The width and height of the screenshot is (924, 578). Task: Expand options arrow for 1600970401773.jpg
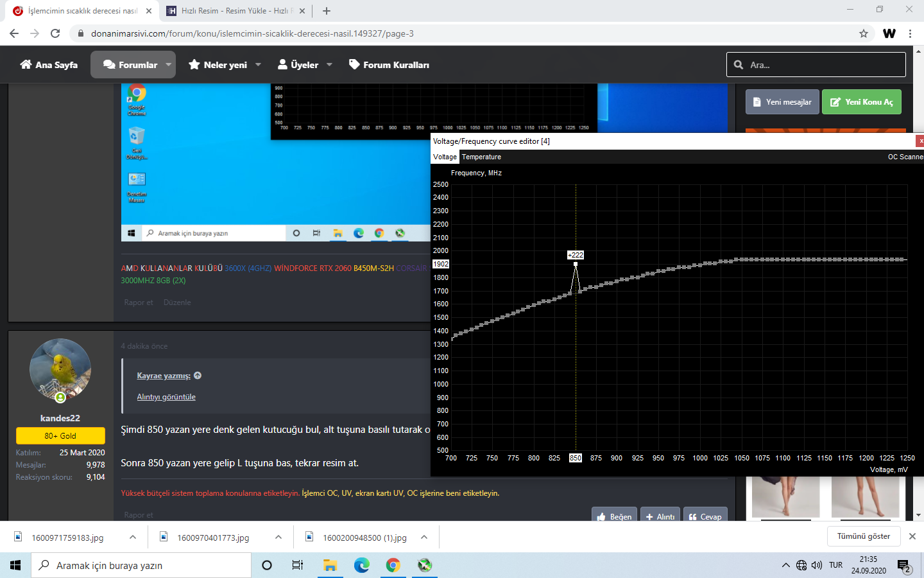click(278, 537)
